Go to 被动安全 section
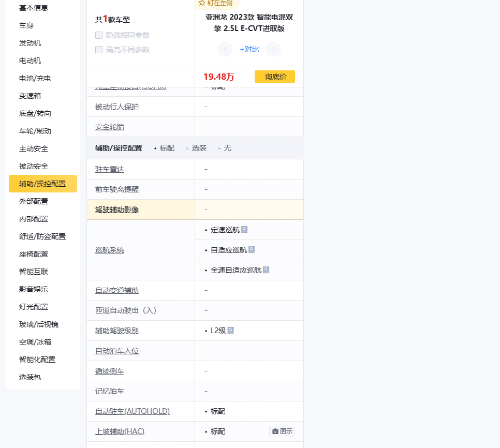 click(34, 166)
